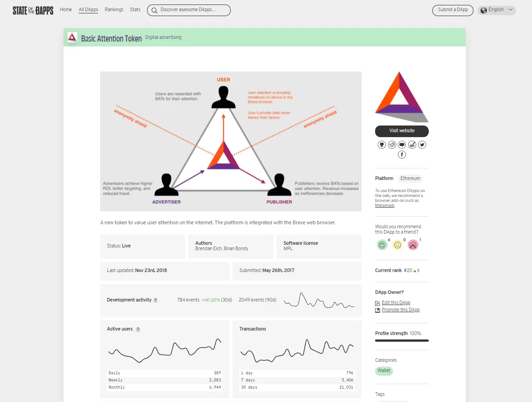The height and width of the screenshot is (402, 532).
Task: Click authors Brendan Eich, Brian Bondy
Action: pos(222,248)
